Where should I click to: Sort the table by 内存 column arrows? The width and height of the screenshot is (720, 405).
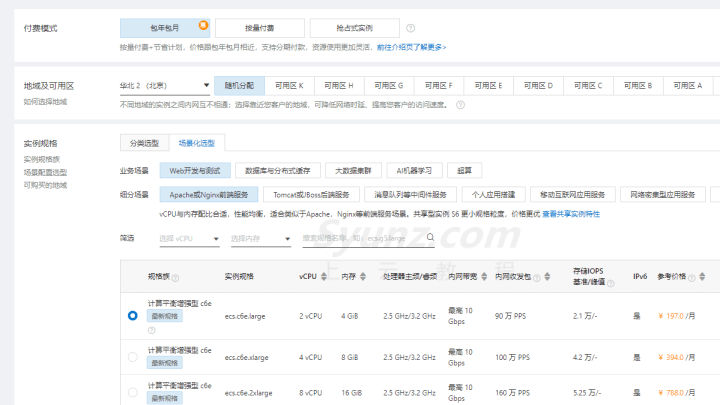363,276
